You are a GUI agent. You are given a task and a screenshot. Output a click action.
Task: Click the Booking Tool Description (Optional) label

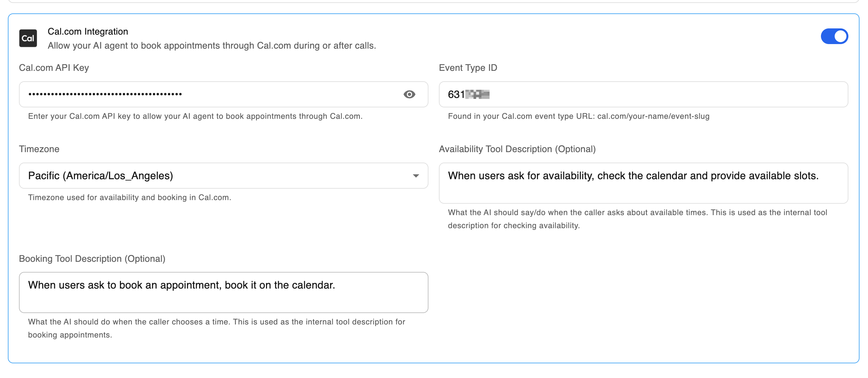click(92, 259)
